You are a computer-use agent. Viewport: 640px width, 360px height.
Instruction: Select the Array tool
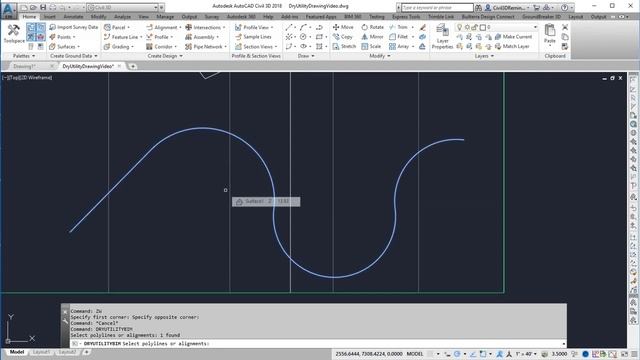click(399, 47)
